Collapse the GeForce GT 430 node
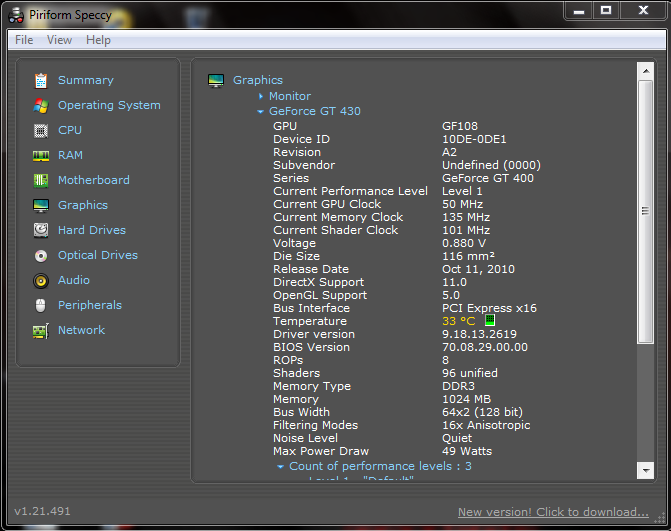The image size is (671, 531). pos(261,112)
